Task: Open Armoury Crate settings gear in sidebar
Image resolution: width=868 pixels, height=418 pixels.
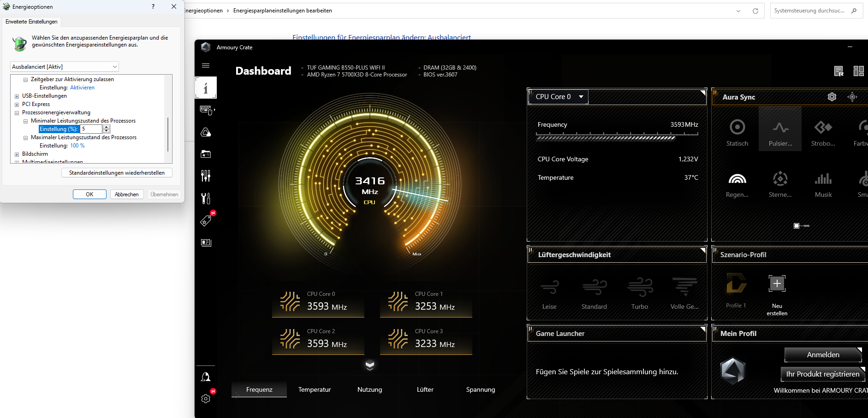Action: [x=206, y=399]
